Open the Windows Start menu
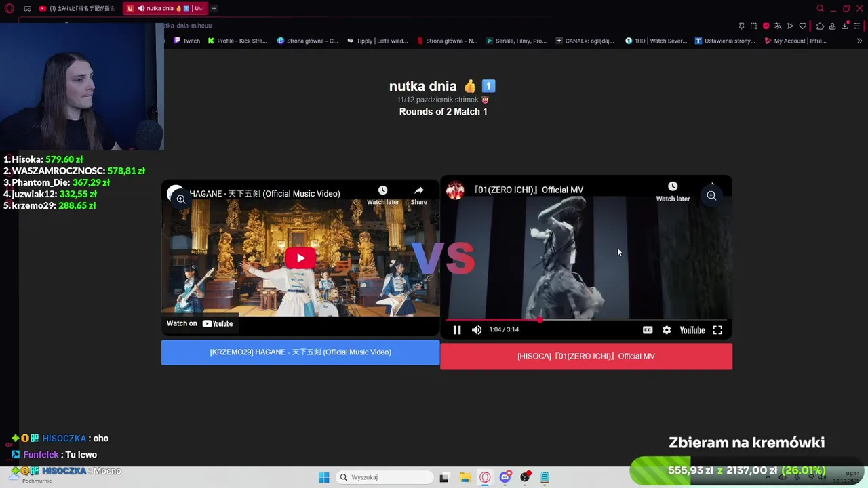This screenshot has width=868, height=488. [x=324, y=477]
